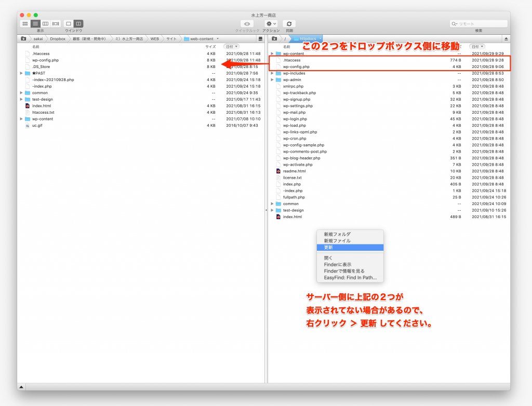
Task: Open Quick Look eye icon
Action: pos(247,24)
